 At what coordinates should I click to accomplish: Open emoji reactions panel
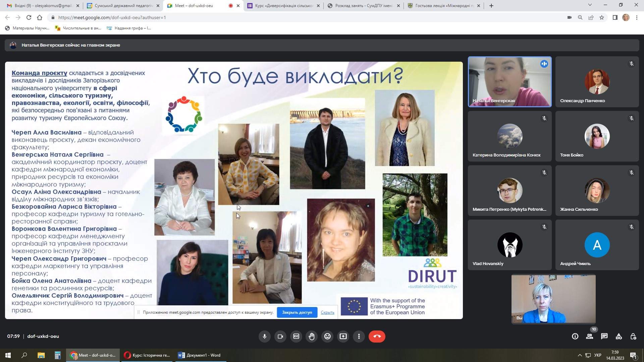click(x=328, y=336)
